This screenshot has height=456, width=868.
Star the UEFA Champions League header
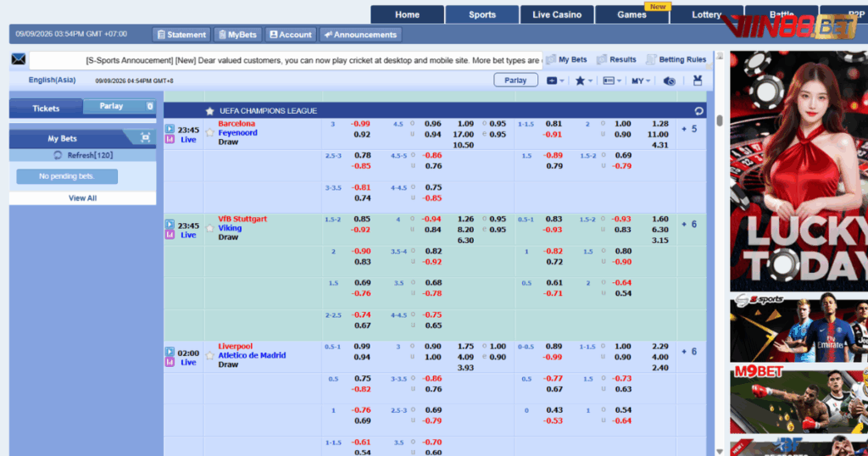tap(210, 111)
